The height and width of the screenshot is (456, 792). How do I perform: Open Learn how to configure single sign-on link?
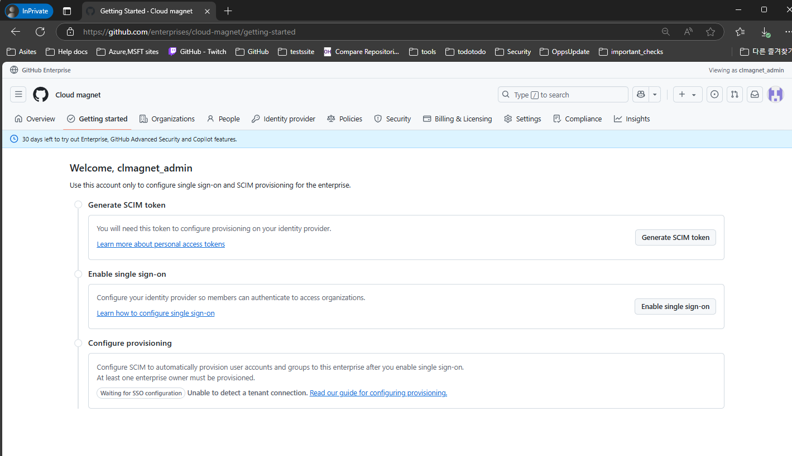coord(156,313)
